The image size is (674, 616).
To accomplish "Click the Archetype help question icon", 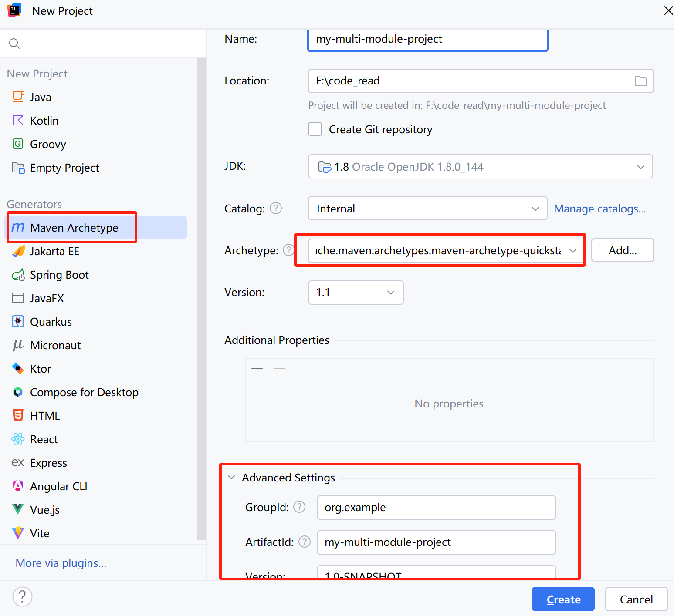I will point(289,250).
